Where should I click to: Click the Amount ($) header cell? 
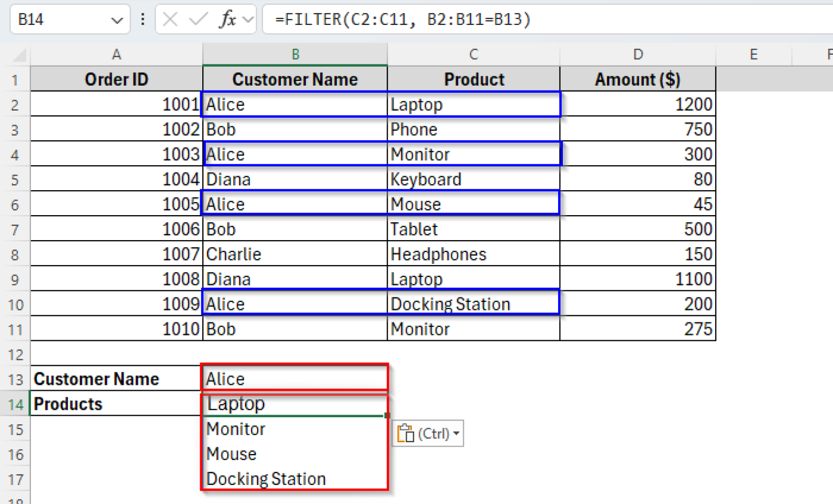click(637, 79)
